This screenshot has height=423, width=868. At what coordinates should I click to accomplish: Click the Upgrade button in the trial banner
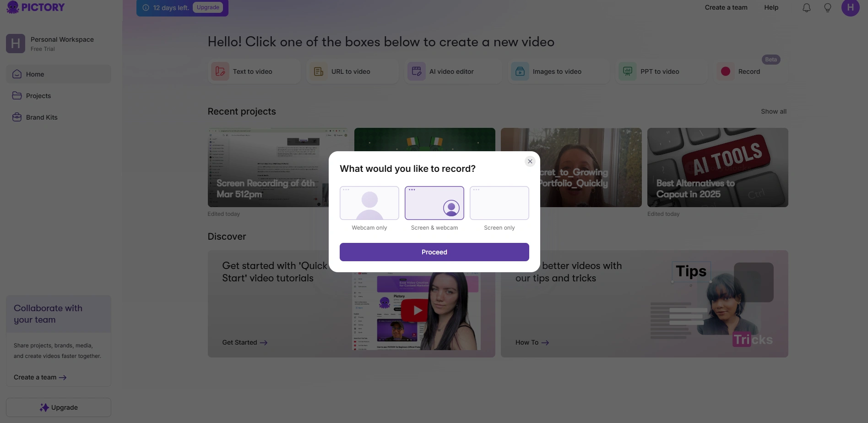(208, 7)
